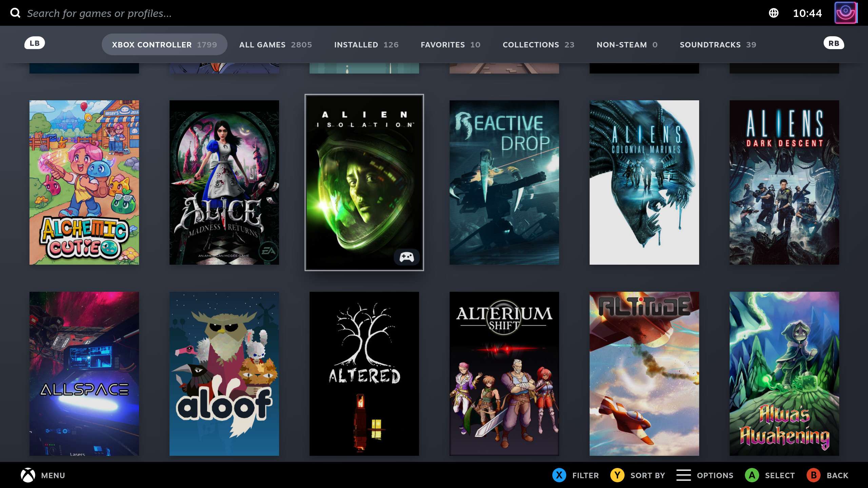The height and width of the screenshot is (488, 868).
Task: Select Alwa's Awakening game thumbnail
Action: click(785, 373)
